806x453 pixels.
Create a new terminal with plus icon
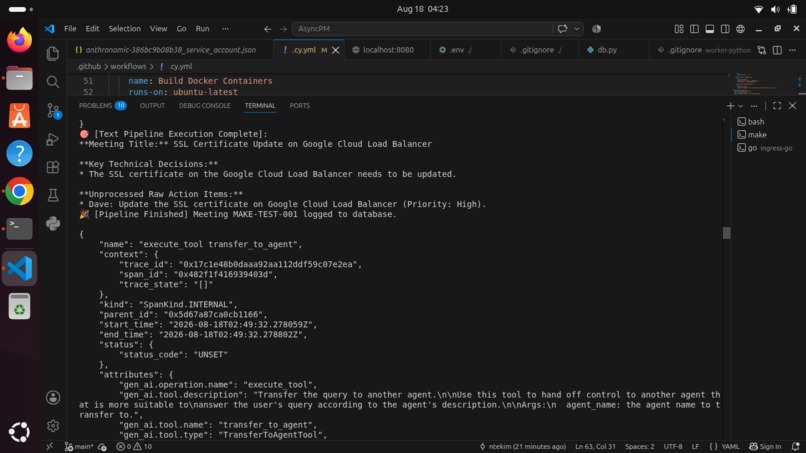[x=730, y=106]
